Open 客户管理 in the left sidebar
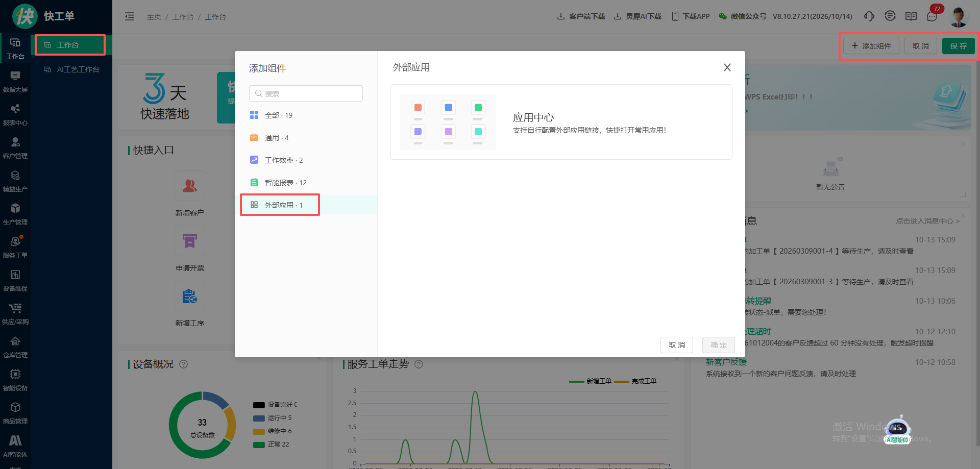Screen dimensions: 980x469 (x=15, y=149)
